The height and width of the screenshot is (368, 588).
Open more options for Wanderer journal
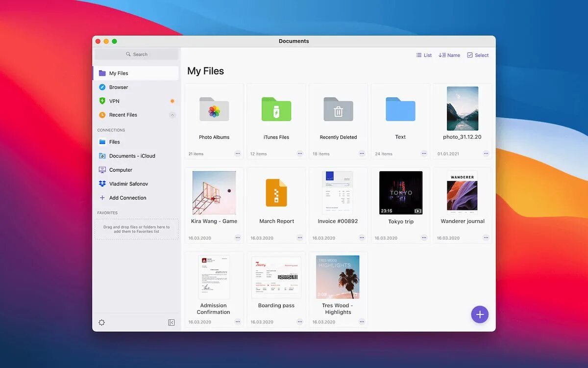(486, 237)
